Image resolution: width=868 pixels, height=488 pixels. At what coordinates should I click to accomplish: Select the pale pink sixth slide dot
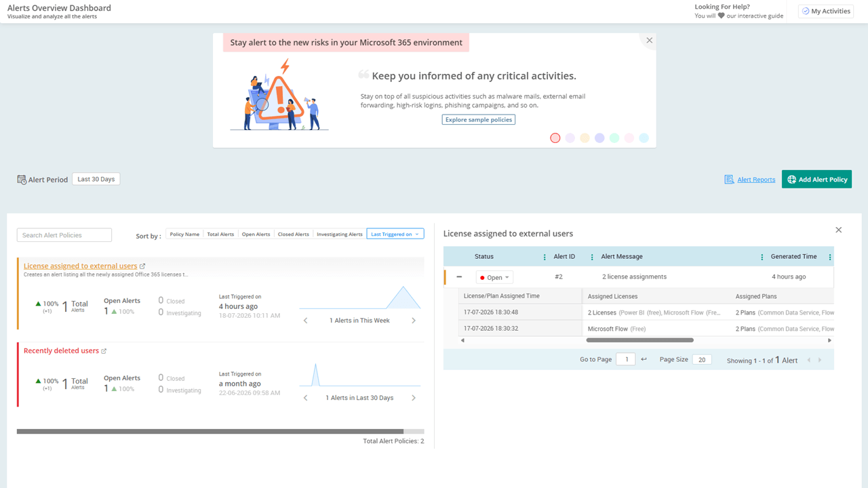(x=629, y=138)
